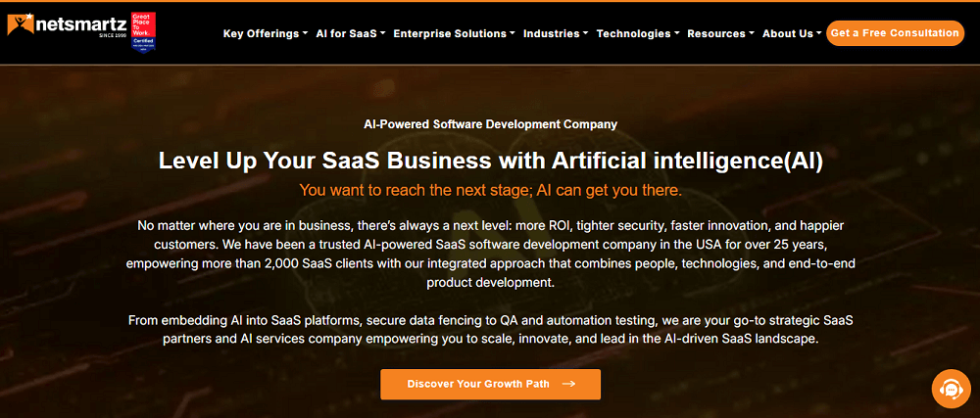Open the About Us menu

coord(792,33)
